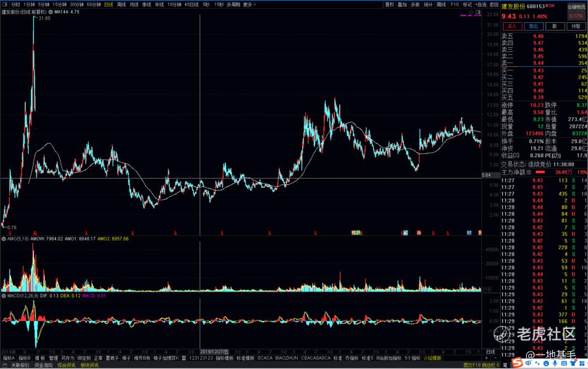Viewport: 588px width, 369px height.
Task: Select the 5个指标 tab
Action: [413, 358]
